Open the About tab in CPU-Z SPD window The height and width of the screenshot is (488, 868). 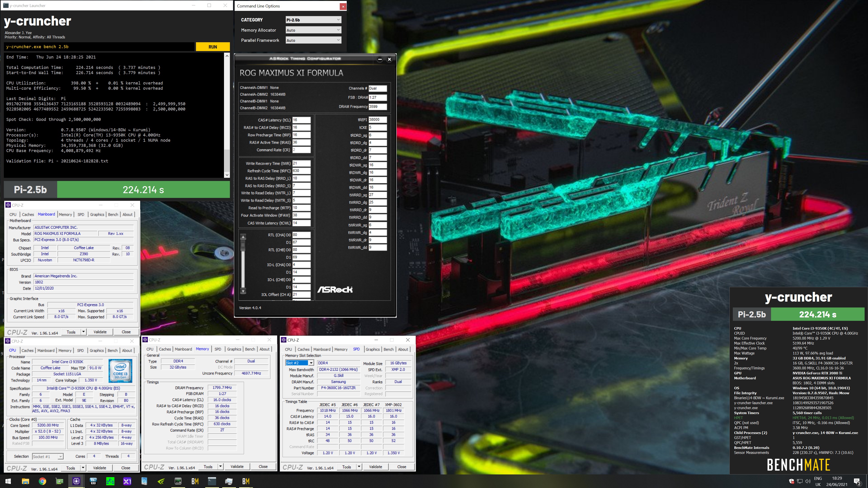(x=403, y=349)
